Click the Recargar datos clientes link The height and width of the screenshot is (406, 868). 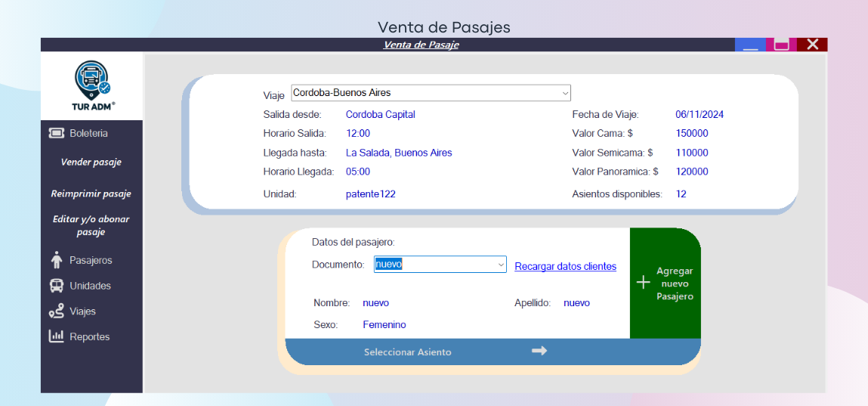click(565, 266)
